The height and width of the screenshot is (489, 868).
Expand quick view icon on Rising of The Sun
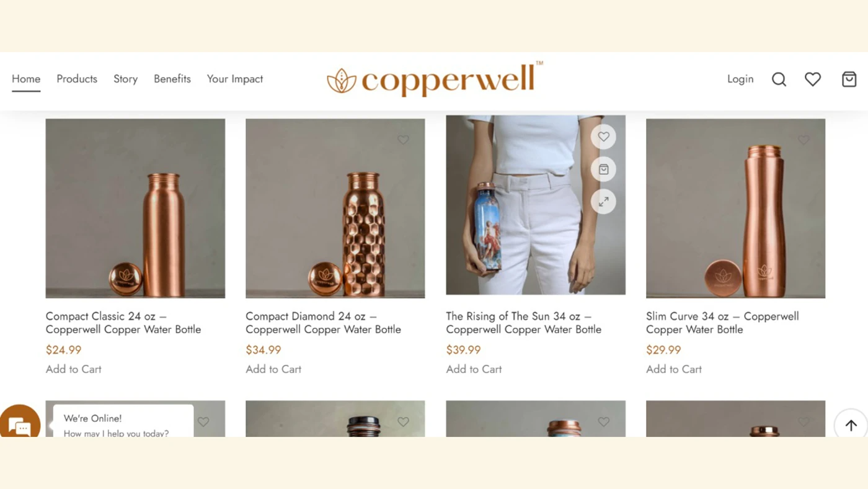click(x=603, y=202)
